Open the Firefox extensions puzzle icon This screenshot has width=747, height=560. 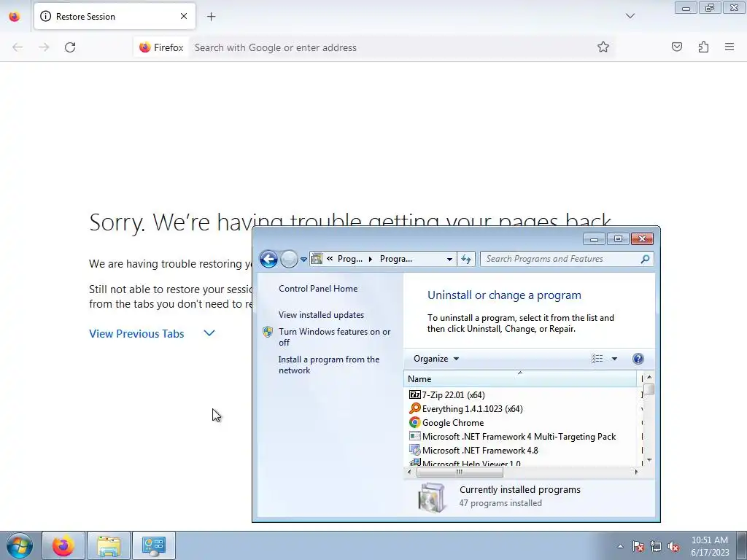tap(704, 47)
